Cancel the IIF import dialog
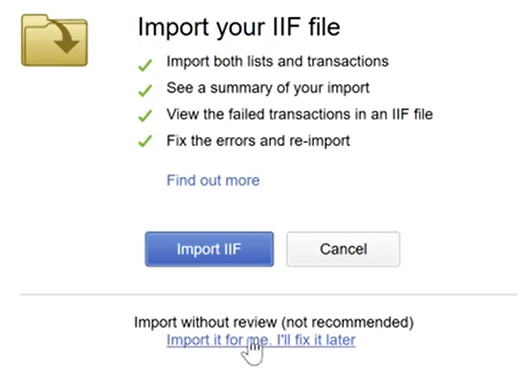This screenshot has height=369, width=528. point(343,249)
